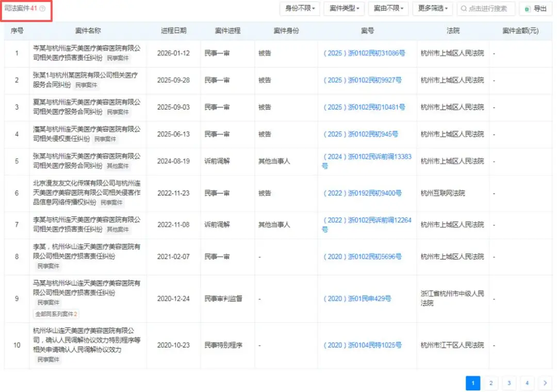The width and height of the screenshot is (557, 392).
Task: Open the 案件类型 filter dropdown
Action: 344,9
